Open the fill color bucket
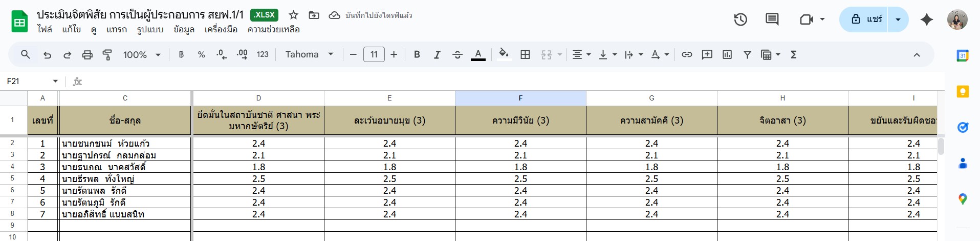980x241 pixels. click(504, 54)
